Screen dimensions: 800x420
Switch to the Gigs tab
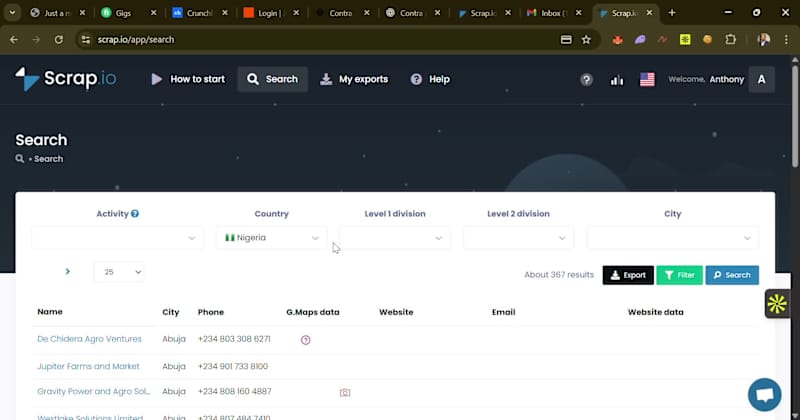pyautogui.click(x=122, y=13)
